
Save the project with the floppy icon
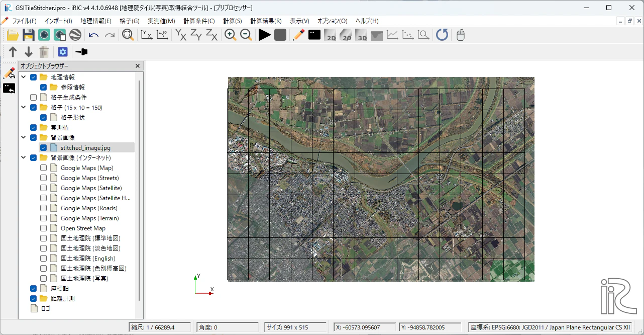pyautogui.click(x=29, y=35)
